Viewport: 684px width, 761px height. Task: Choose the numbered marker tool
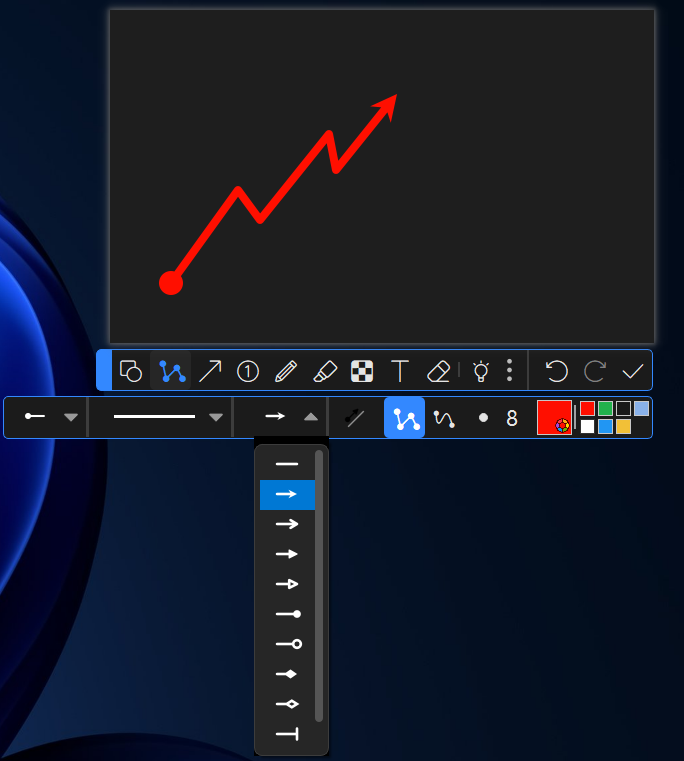248,371
